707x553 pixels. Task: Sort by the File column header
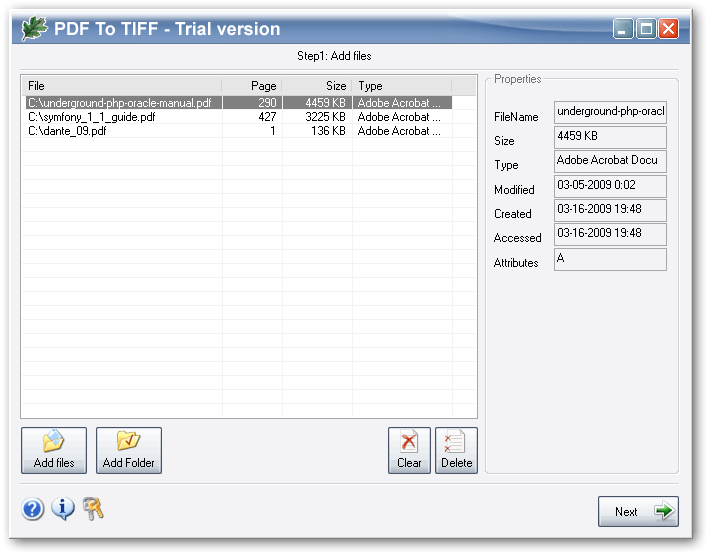point(122,86)
